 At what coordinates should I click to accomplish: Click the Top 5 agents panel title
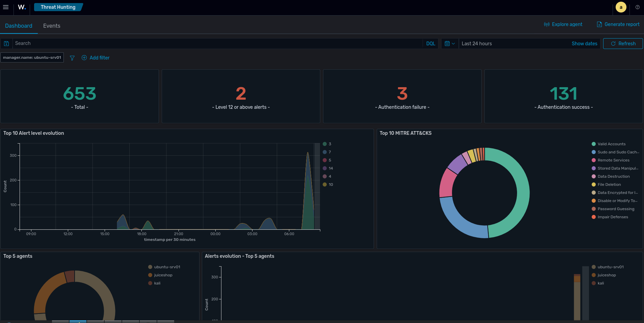(x=18, y=256)
